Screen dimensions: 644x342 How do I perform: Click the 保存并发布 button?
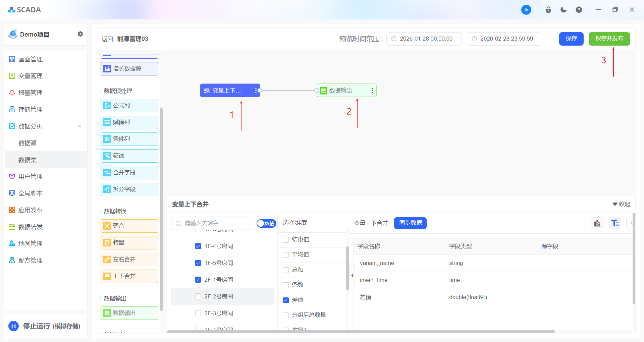coord(609,39)
